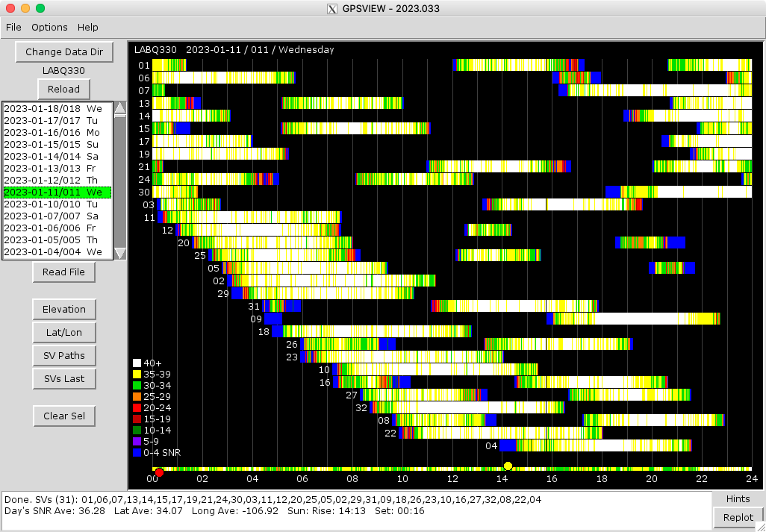Image resolution: width=766 pixels, height=532 pixels.
Task: Open the Options menu
Action: pyautogui.click(x=49, y=28)
